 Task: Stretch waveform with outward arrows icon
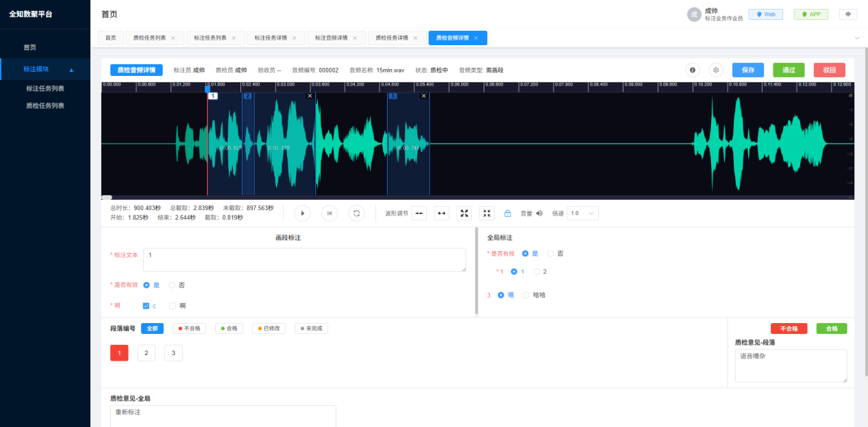click(x=442, y=213)
